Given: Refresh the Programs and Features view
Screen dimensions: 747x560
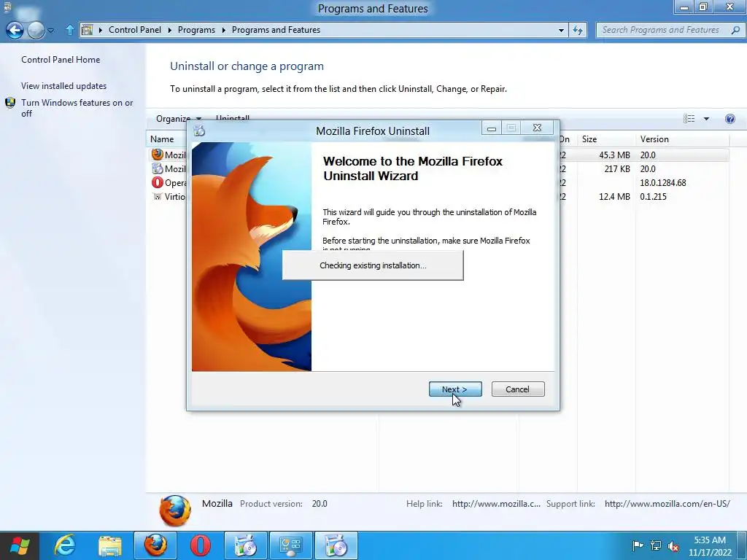Looking at the screenshot, I should (x=578, y=30).
